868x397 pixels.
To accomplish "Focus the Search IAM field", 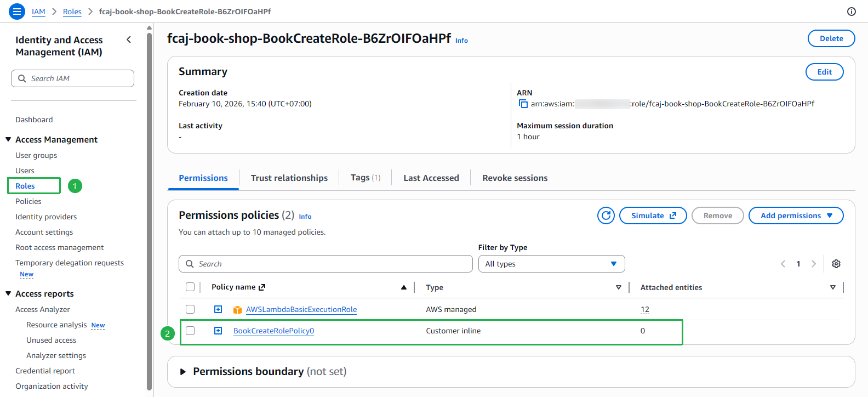I will coord(72,78).
